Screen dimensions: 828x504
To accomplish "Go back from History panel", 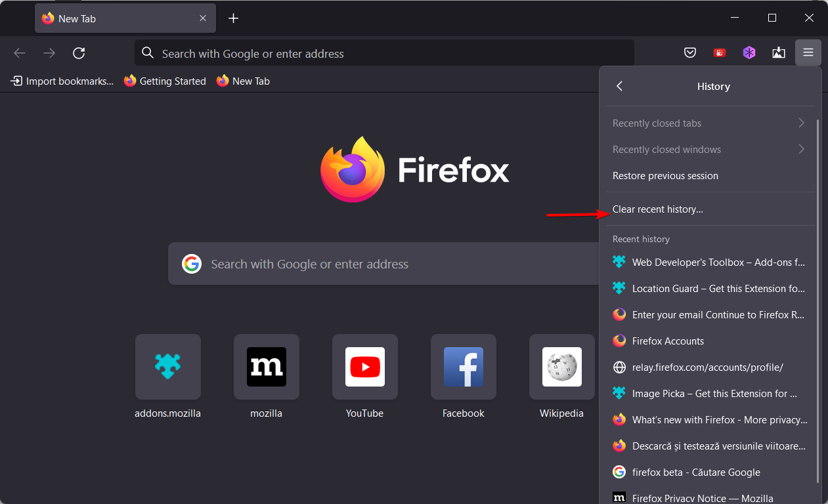I will pyautogui.click(x=619, y=86).
